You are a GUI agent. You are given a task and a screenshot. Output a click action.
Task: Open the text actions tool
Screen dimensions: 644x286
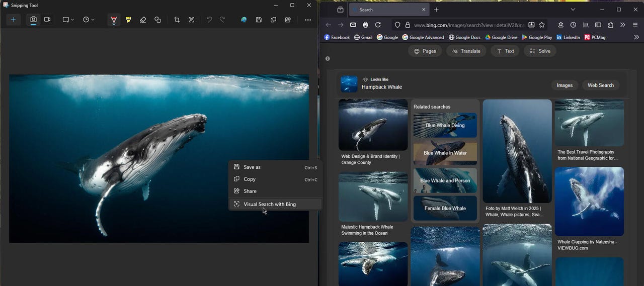192,20
